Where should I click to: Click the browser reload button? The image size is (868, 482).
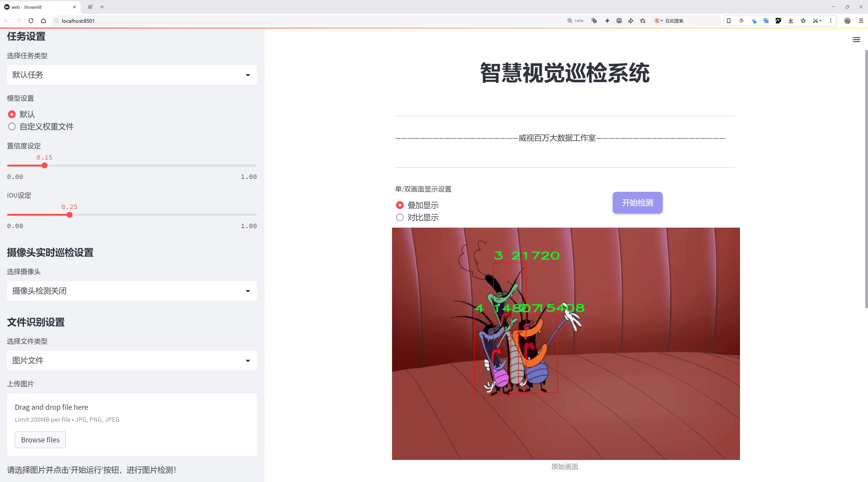coord(31,21)
